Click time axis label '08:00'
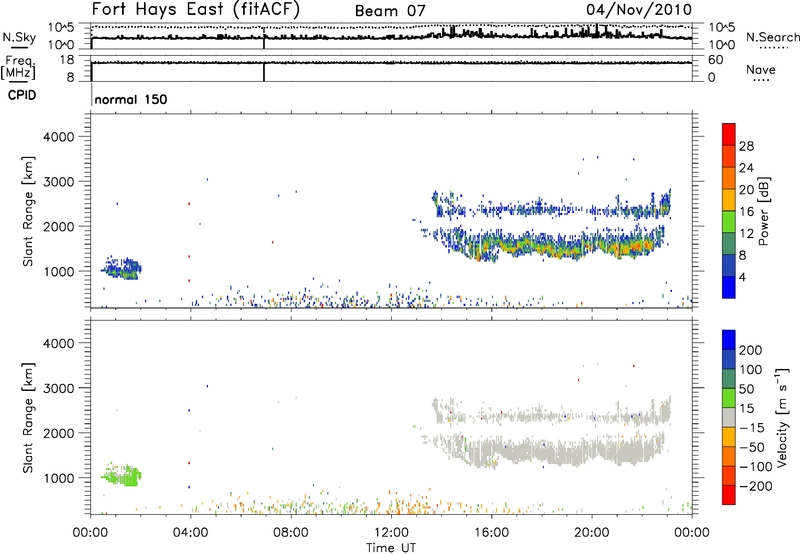The height and width of the screenshot is (554, 800). point(291,533)
